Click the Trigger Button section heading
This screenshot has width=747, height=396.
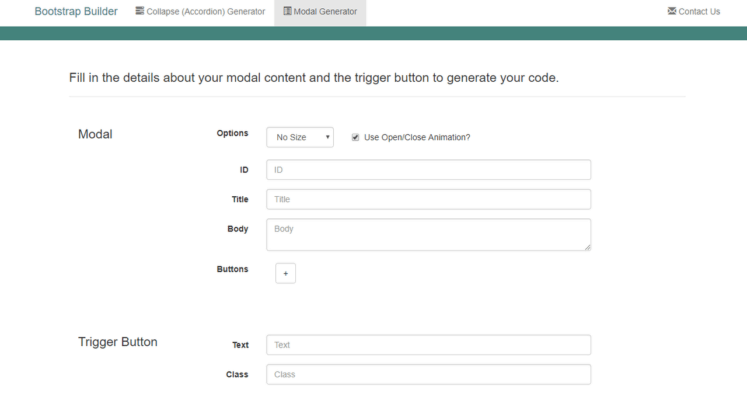[118, 342]
